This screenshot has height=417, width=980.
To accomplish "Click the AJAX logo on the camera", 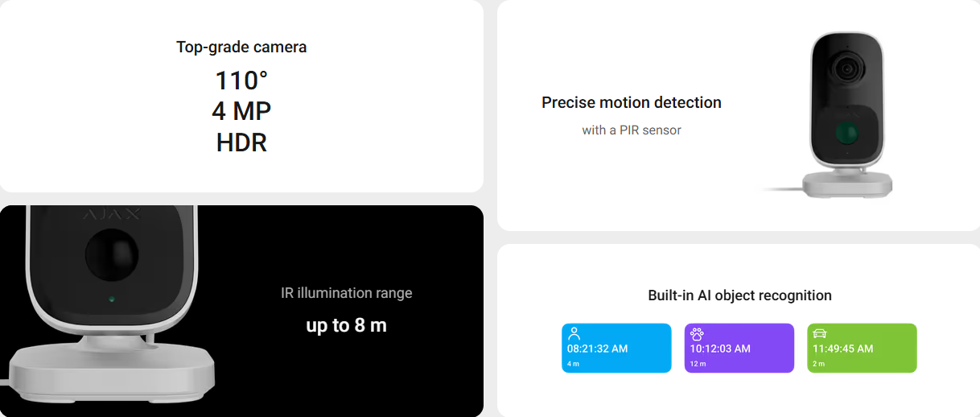I will tap(111, 215).
